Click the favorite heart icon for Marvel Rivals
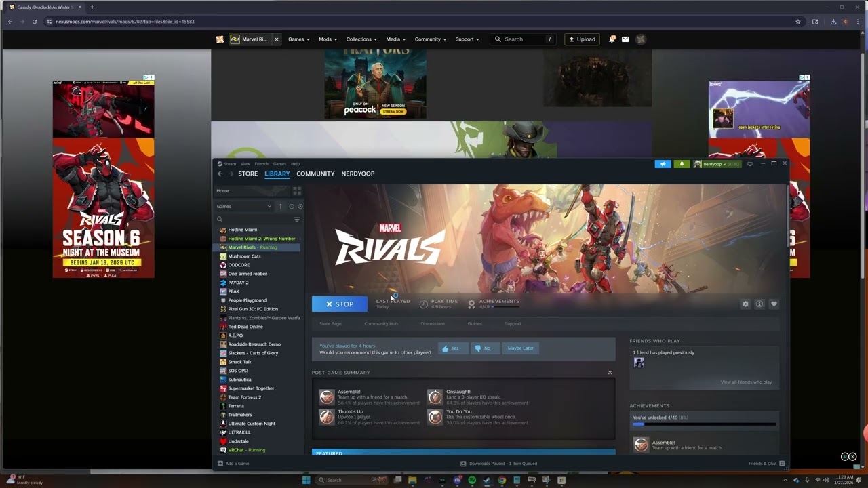Screen dimensions: 868x488 tap(774, 304)
